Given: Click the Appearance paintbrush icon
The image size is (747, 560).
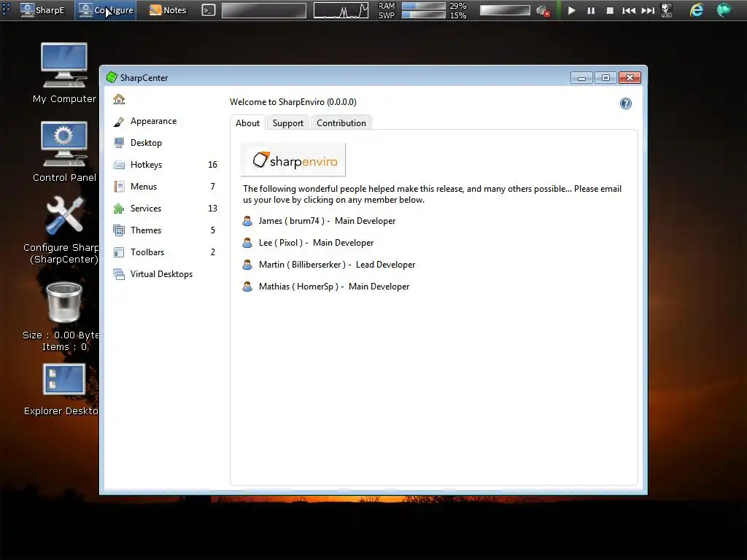Looking at the screenshot, I should pyautogui.click(x=119, y=122).
